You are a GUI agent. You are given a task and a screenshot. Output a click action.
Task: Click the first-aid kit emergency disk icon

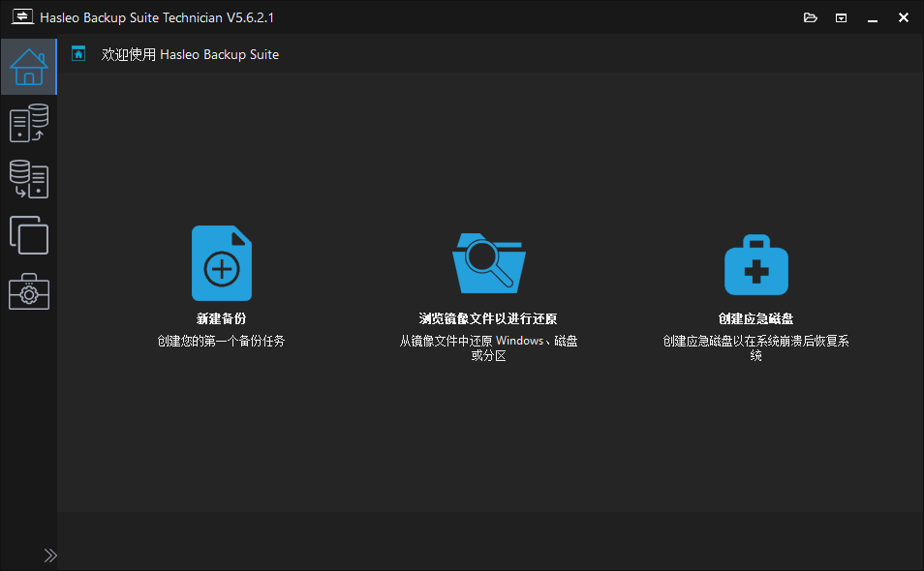[755, 262]
